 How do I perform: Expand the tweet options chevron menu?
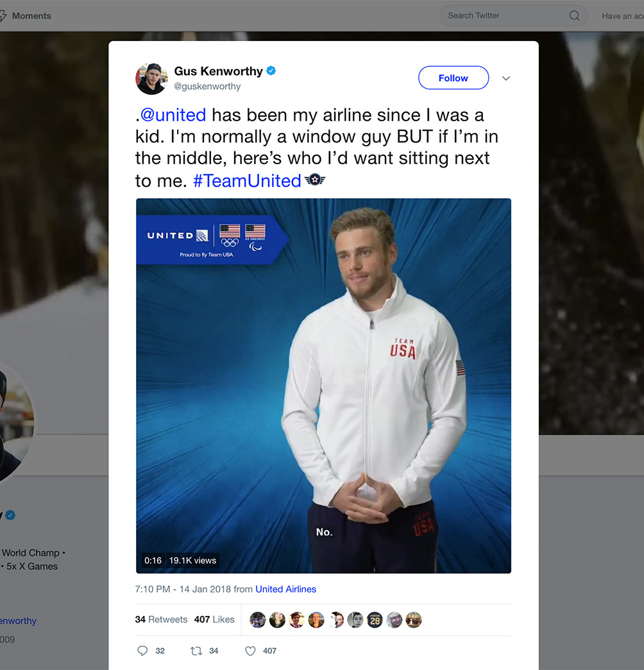coord(506,78)
